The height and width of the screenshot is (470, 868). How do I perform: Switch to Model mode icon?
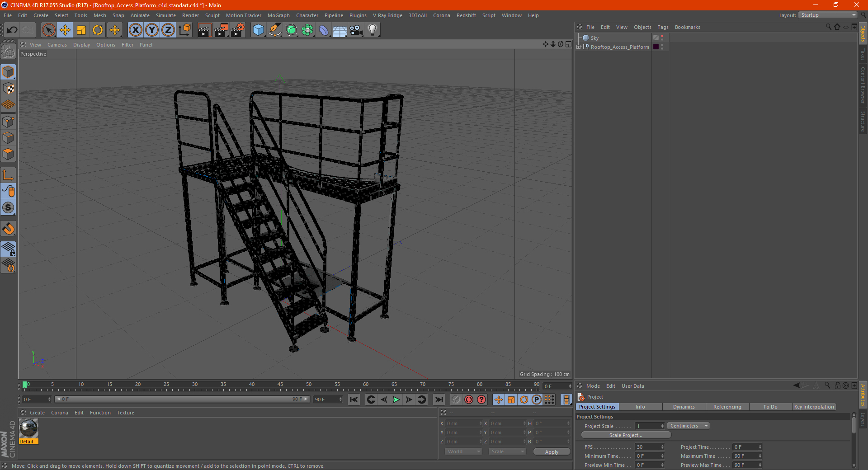click(8, 72)
